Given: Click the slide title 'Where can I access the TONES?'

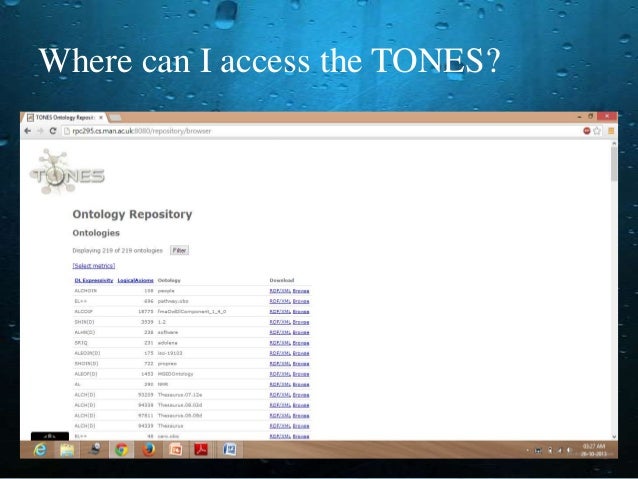Looking at the screenshot, I should [269, 61].
